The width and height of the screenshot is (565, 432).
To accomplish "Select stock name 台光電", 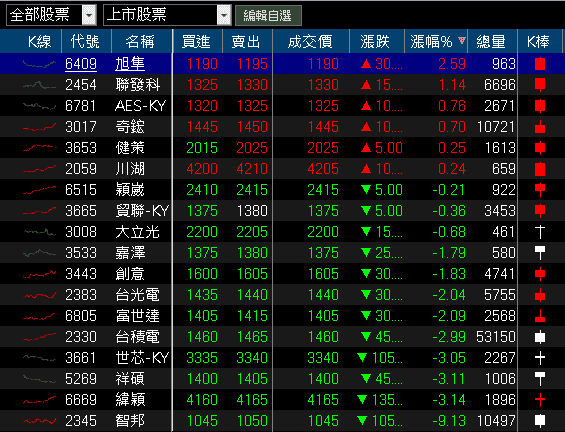I will [137, 295].
